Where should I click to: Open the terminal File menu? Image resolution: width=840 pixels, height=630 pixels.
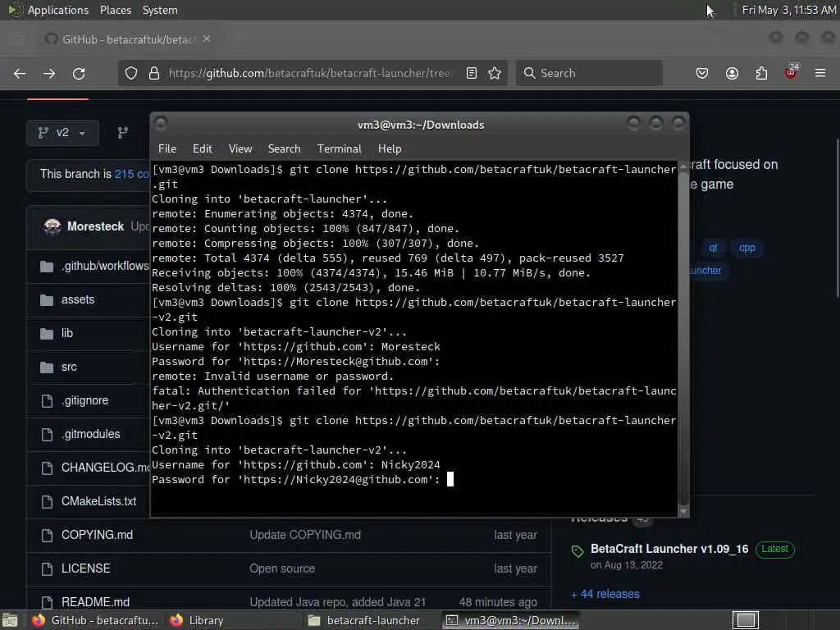point(167,149)
